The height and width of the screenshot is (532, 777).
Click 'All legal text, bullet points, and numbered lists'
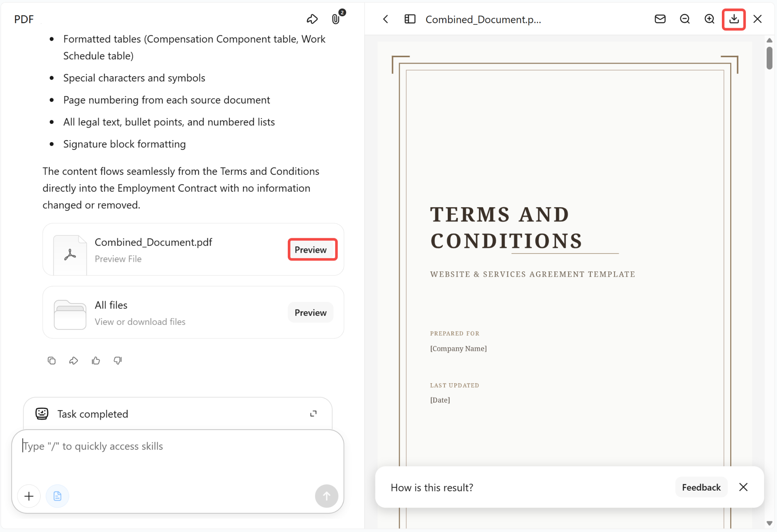click(169, 122)
